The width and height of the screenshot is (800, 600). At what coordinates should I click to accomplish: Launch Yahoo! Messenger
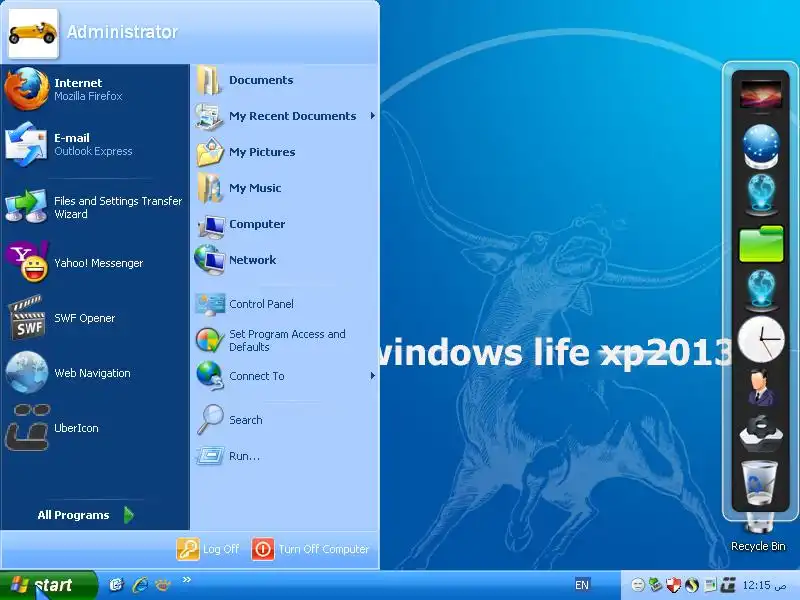tap(95, 263)
